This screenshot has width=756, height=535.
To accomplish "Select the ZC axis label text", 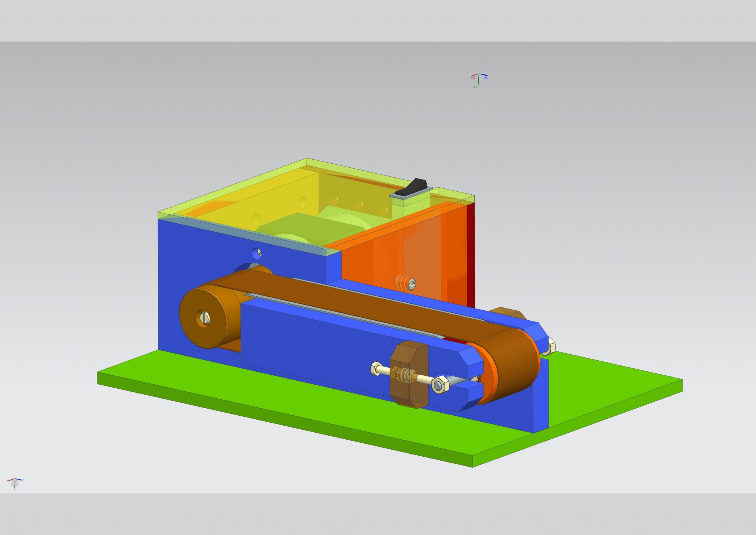I will click(x=486, y=78).
